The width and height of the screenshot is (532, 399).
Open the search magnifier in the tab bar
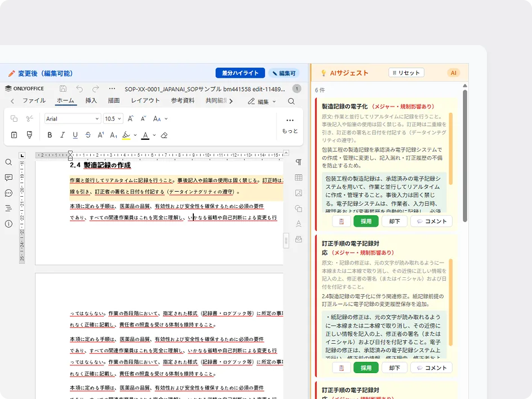291,101
